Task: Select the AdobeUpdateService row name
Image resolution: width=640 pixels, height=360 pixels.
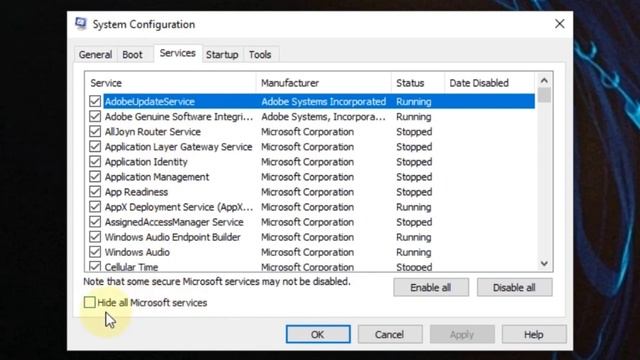Action: point(150,102)
